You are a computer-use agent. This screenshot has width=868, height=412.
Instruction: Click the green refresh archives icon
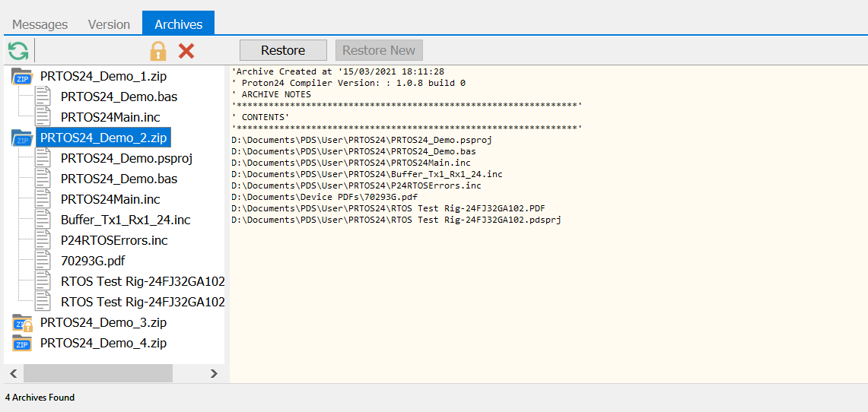(18, 51)
